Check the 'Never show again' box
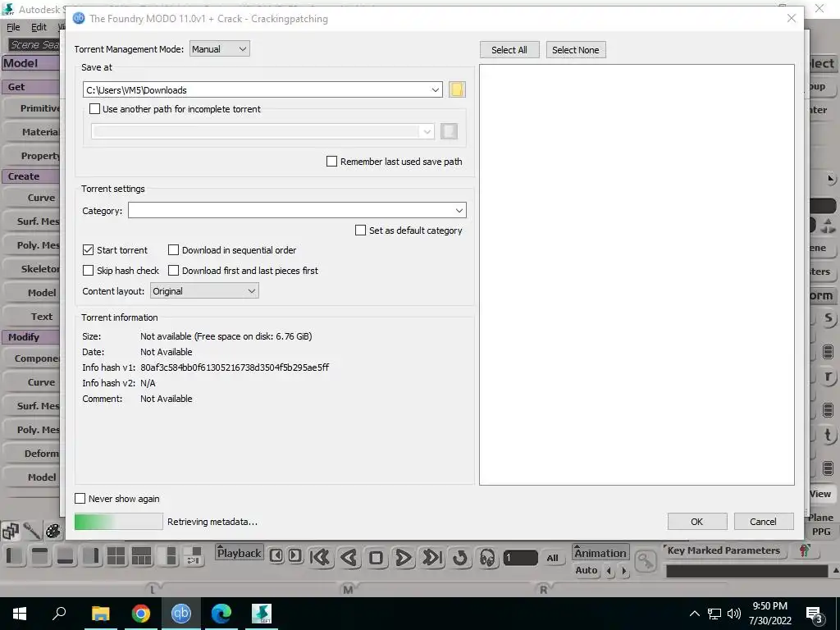This screenshot has height=630, width=840. coord(80,498)
